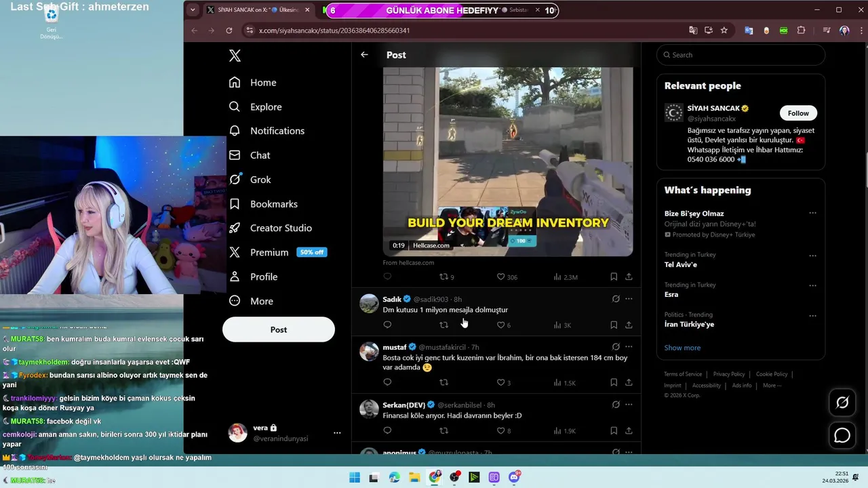The image size is (868, 488).
Task: Like mustaf's comment with 3 likes
Action: point(504,382)
